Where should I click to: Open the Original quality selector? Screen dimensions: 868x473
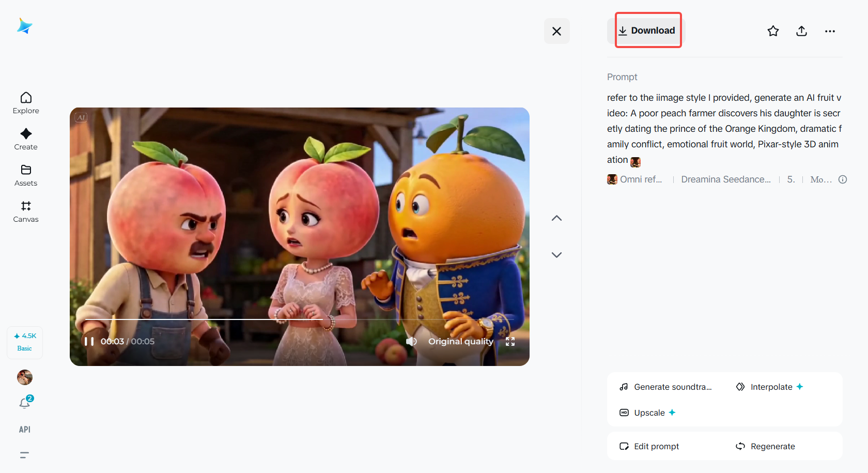(461, 341)
